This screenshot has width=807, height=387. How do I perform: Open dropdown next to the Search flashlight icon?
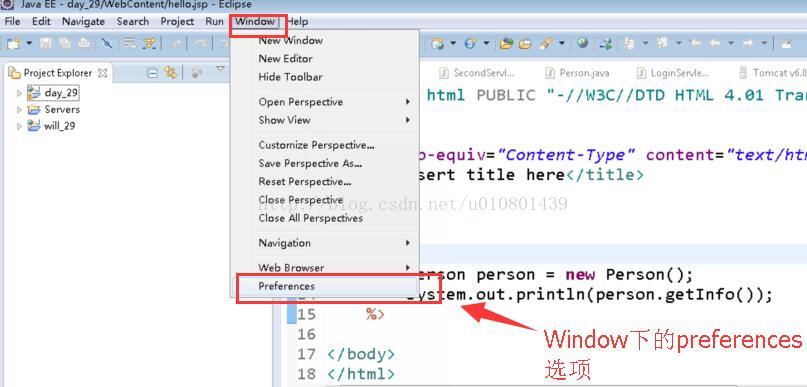click(562, 44)
